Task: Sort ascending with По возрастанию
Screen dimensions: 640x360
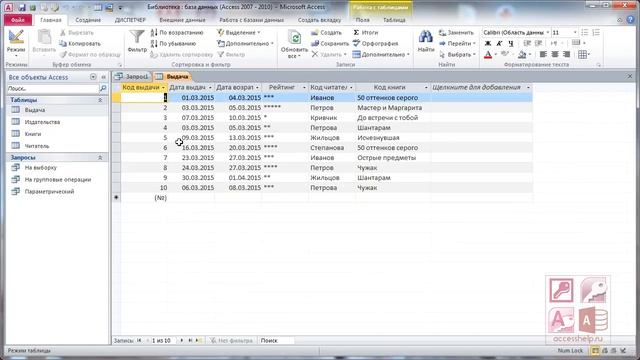Action: point(177,33)
